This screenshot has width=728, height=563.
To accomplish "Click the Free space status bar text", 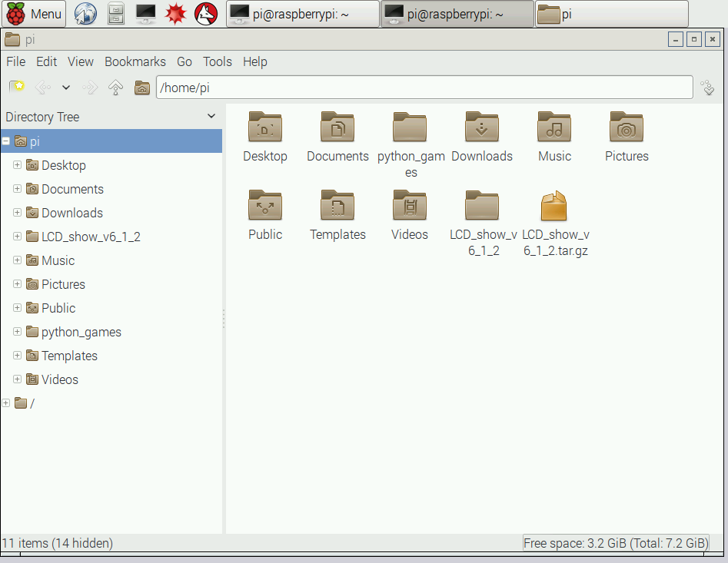I will tap(616, 542).
